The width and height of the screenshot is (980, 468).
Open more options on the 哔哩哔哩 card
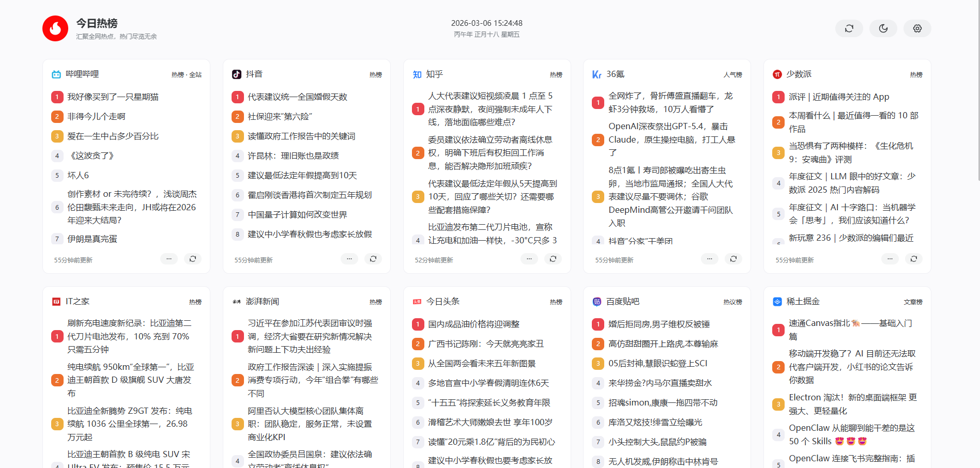[x=169, y=259]
